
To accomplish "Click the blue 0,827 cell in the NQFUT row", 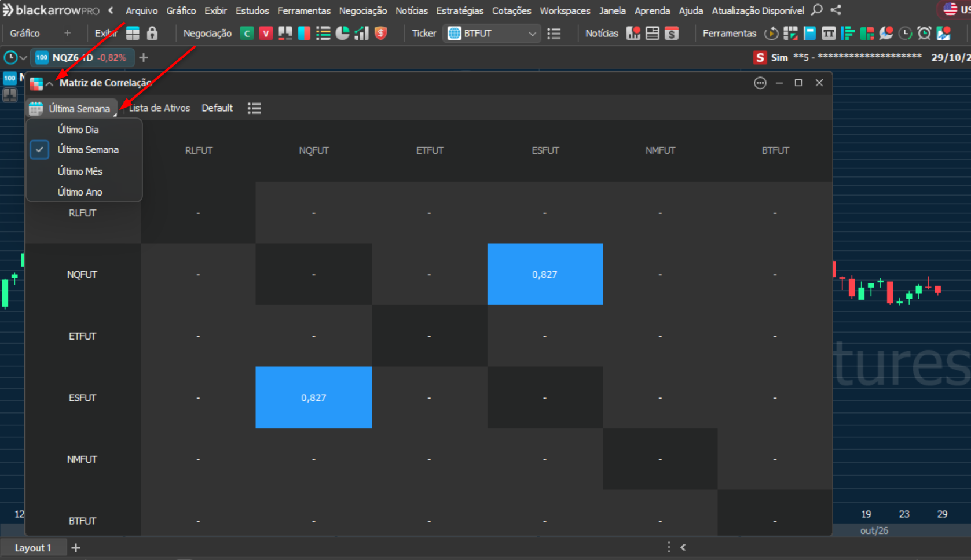I will pos(545,274).
